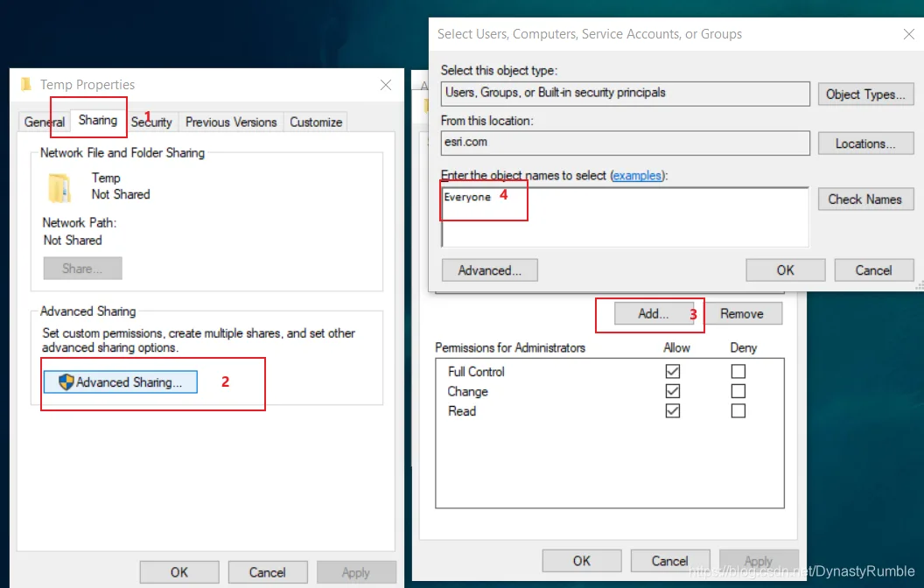
Task: Check Deny for Read permission
Action: tap(738, 410)
